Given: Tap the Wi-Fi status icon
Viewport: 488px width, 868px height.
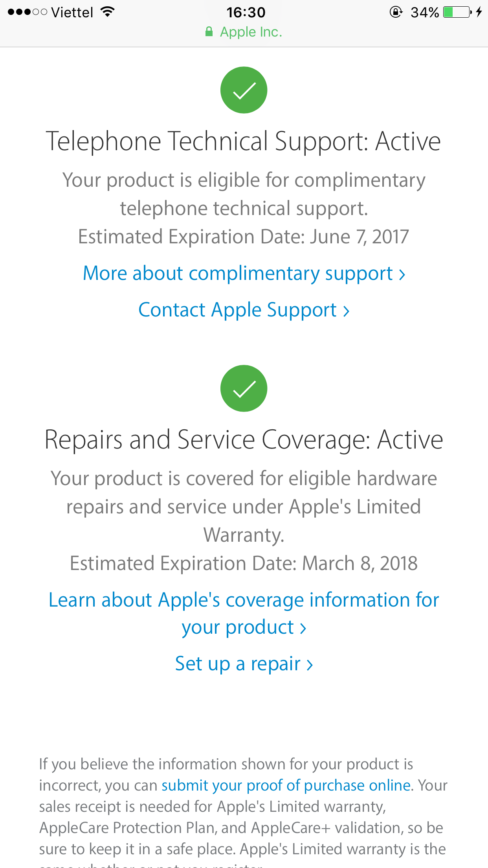Looking at the screenshot, I should pos(107,12).
